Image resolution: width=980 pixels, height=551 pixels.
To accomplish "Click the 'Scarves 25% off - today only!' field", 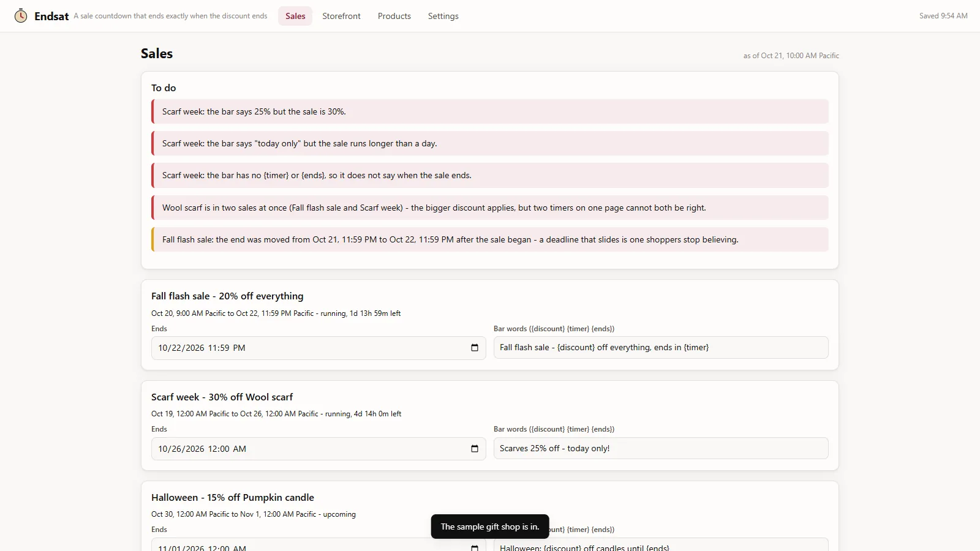I will [x=661, y=448].
